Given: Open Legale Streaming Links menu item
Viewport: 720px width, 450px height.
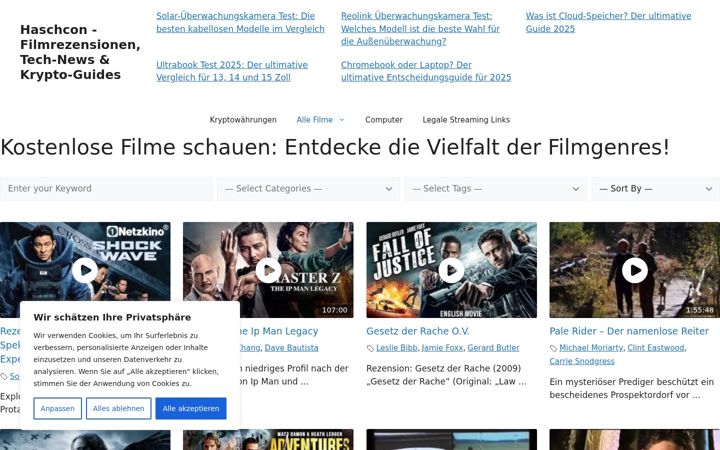Looking at the screenshot, I should 466,120.
